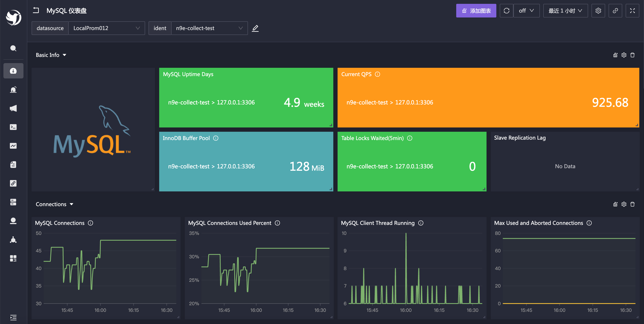The height and width of the screenshot is (324, 644).
Task: Open the n9e-collect-test ident dropdown
Action: (209, 28)
